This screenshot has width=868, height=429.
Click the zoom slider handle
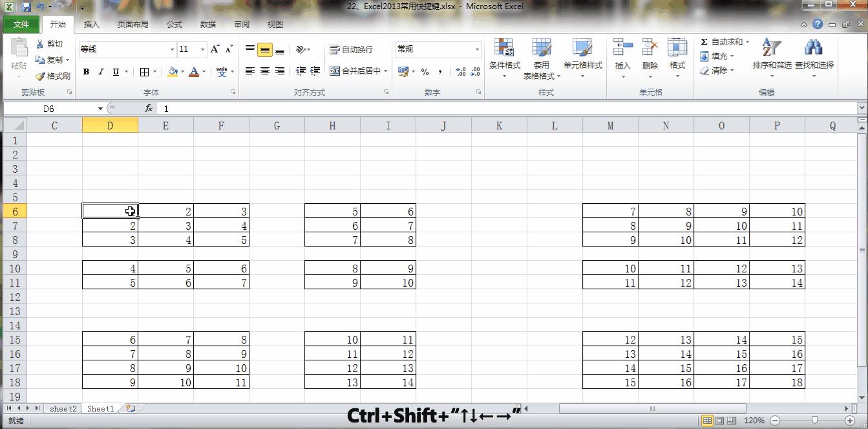[x=814, y=421]
